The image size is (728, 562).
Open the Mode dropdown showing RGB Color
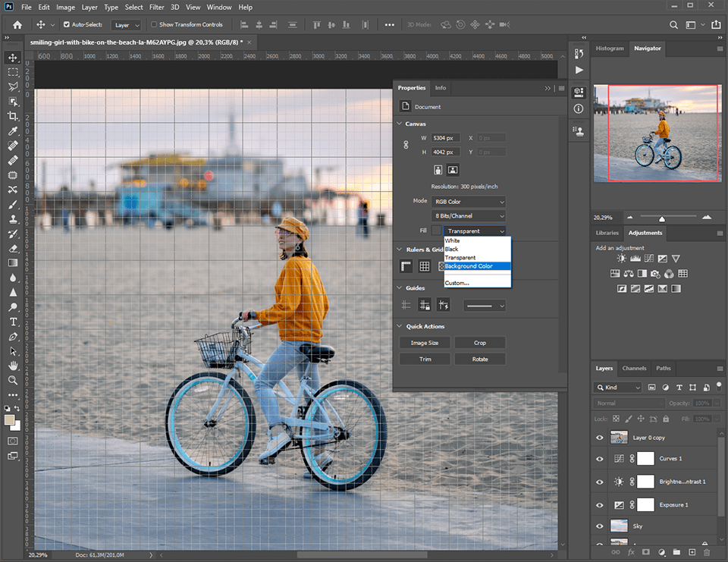click(x=469, y=202)
